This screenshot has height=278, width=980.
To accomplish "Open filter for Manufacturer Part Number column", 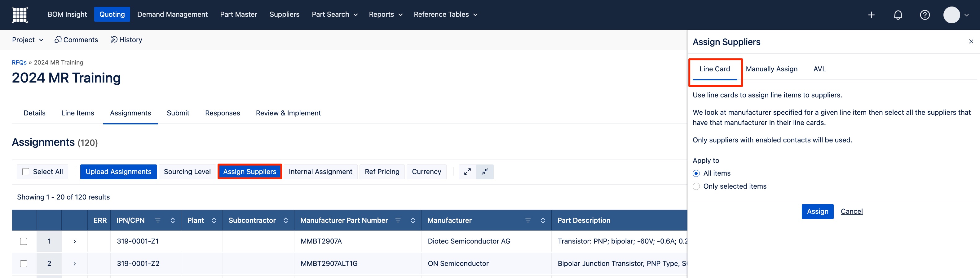I will pyautogui.click(x=398, y=220).
